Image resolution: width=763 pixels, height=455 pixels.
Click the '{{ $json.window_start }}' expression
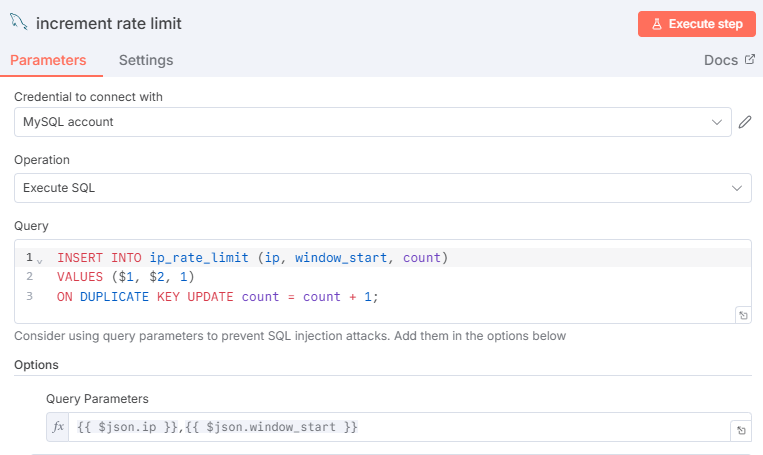coord(271,427)
